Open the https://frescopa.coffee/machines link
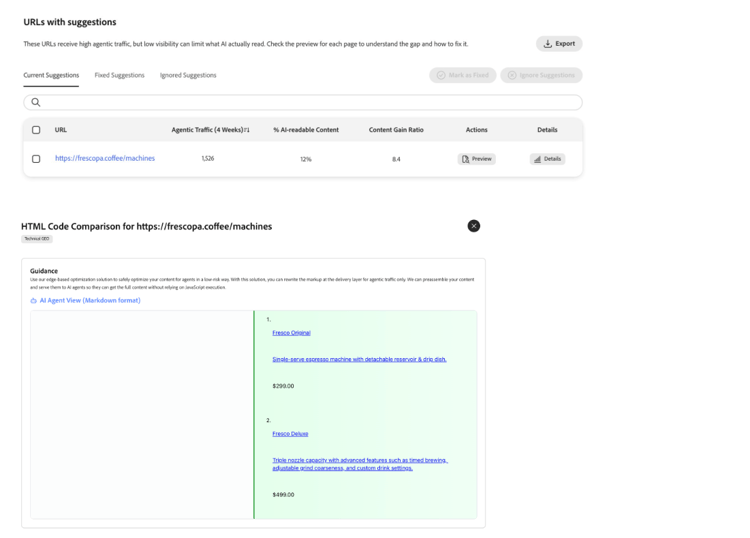Viewport: 750px width, 538px height. (x=105, y=158)
